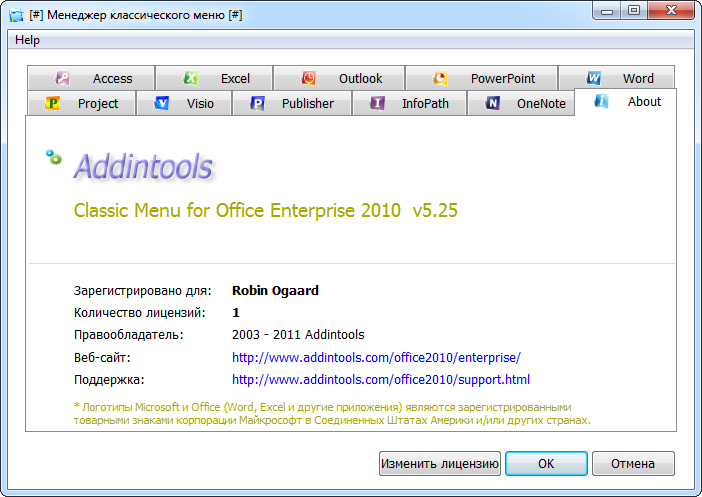Click the Microsoft trademark disclaimer text
Viewport: 702px width, 497px height.
(x=332, y=414)
